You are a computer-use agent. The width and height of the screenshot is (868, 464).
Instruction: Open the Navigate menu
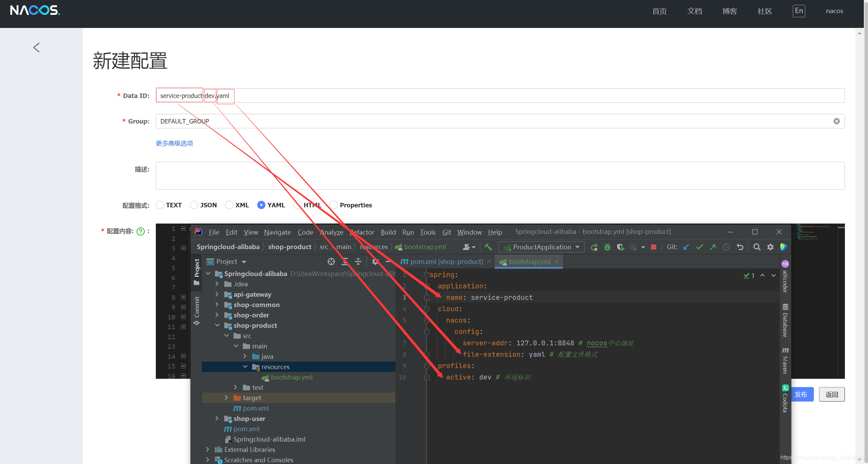[277, 232]
